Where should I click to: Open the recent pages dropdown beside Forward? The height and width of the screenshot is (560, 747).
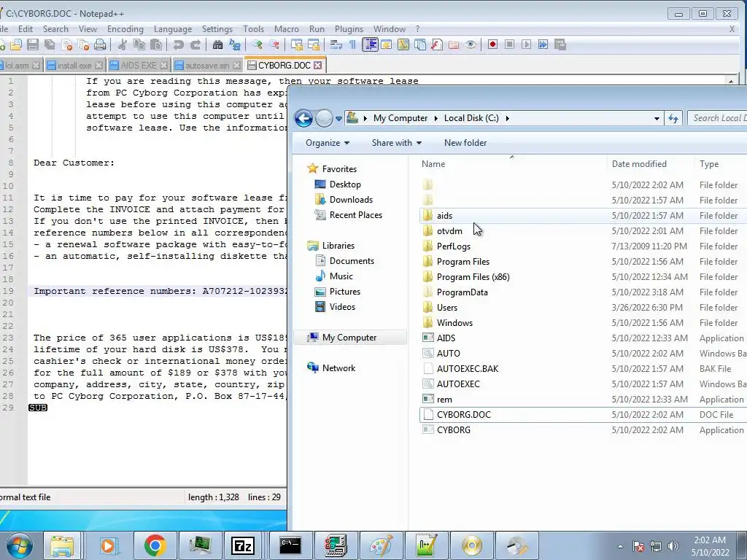338,119
